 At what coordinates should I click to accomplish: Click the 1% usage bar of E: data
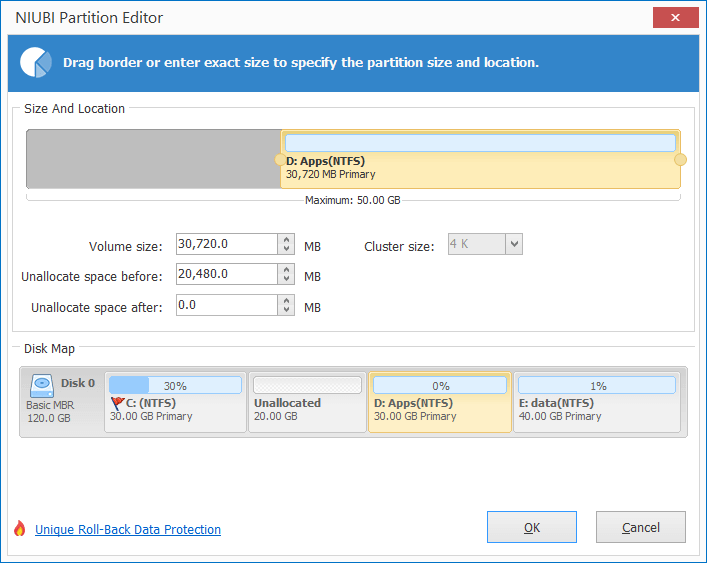point(597,385)
